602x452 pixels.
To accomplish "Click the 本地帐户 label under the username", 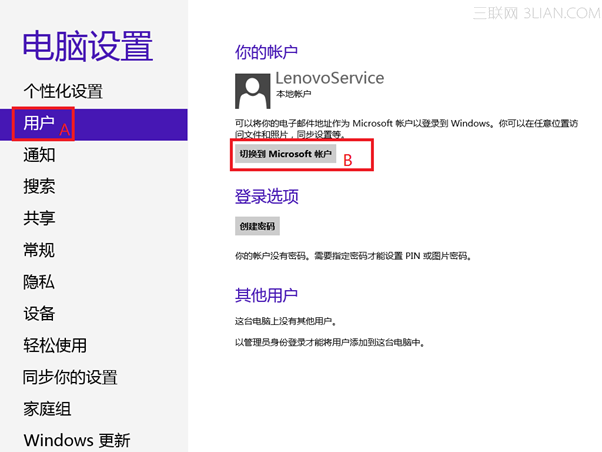I will [293, 94].
